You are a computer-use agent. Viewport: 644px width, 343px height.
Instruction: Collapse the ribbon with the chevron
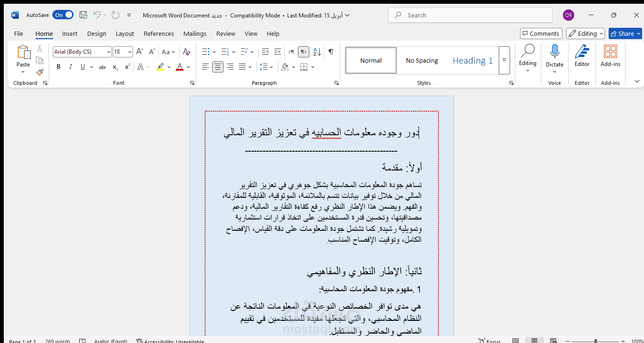coord(637,82)
